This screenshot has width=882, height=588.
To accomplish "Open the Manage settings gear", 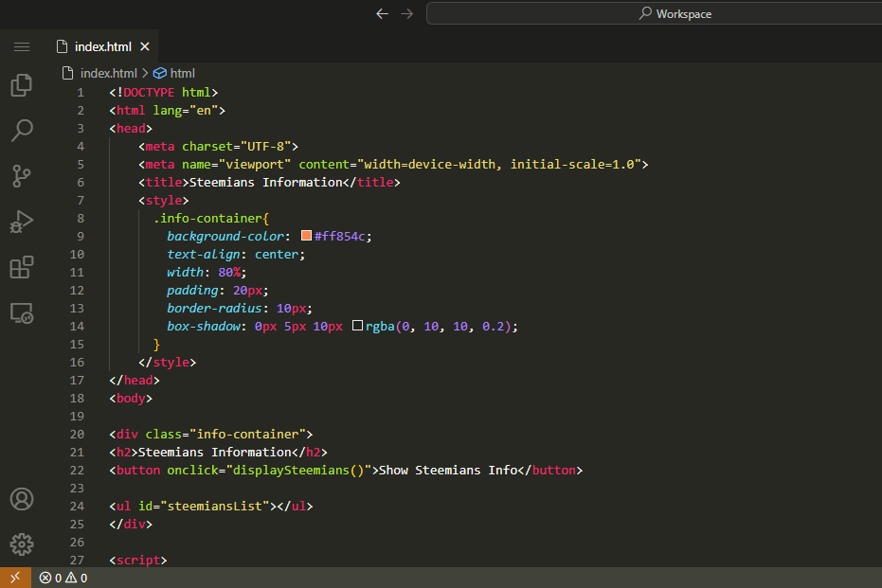I will [x=21, y=544].
